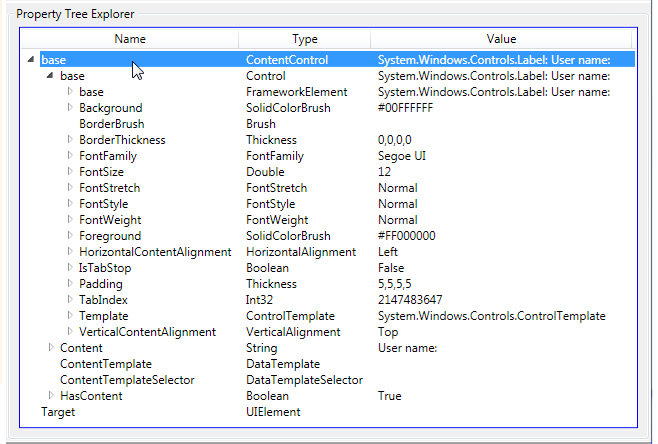Select the TabIndex row name
This screenshot has width=658, height=444.
(x=103, y=300)
